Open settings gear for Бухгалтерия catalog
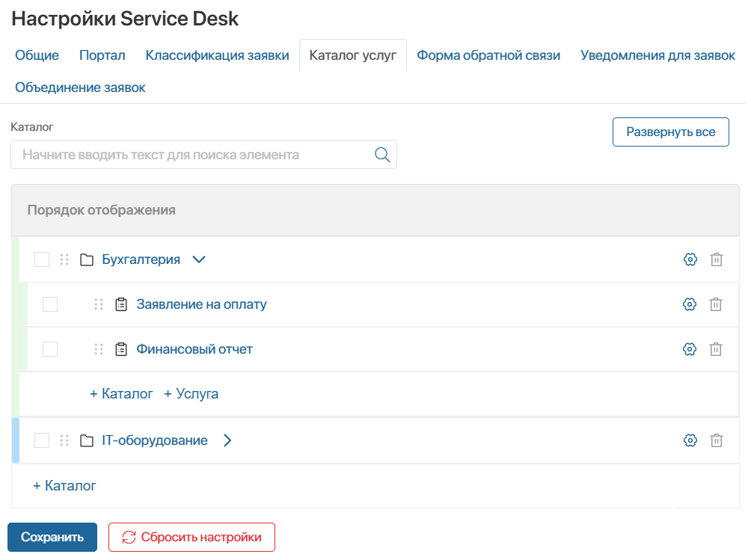 coord(689,259)
